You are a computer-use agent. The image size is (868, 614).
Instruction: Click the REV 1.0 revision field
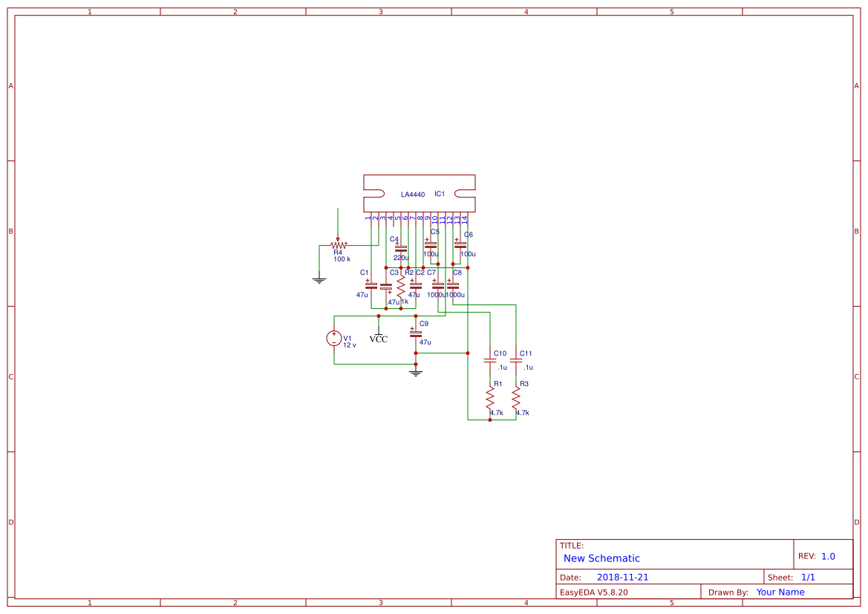point(827,556)
